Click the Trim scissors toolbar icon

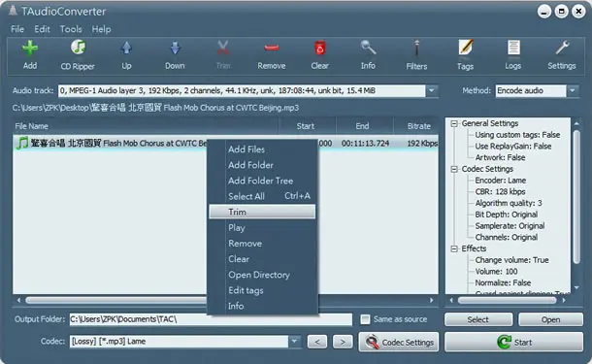click(223, 48)
